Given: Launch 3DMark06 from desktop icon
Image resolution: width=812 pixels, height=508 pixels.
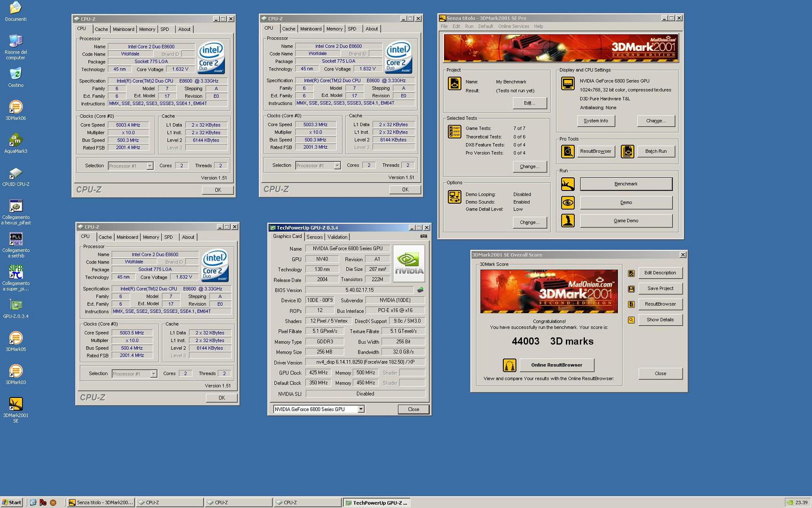Looking at the screenshot, I should pyautogui.click(x=16, y=107).
